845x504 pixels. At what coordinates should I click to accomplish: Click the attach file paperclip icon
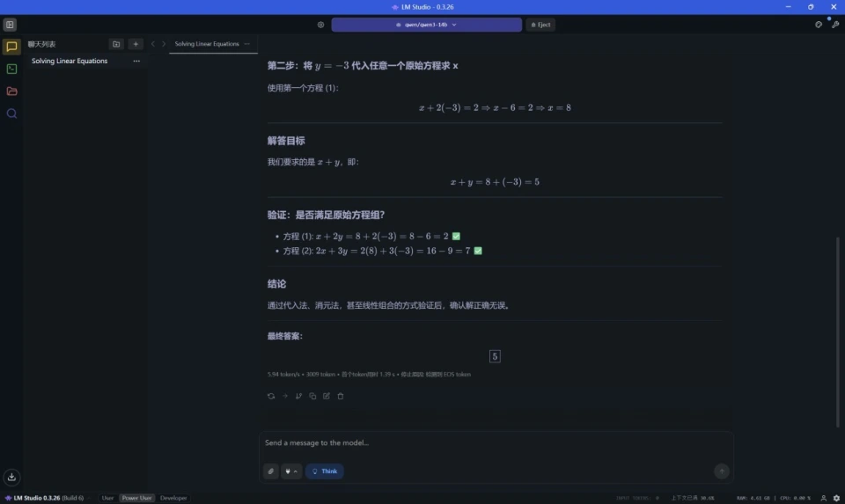point(271,471)
